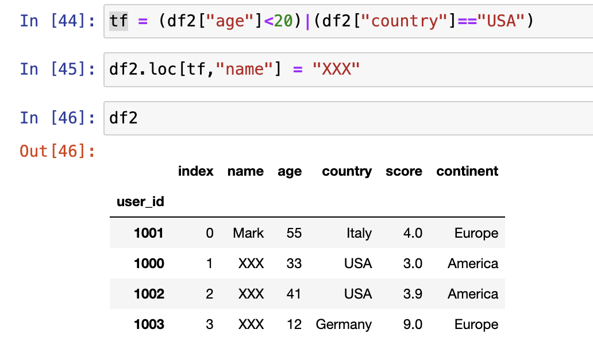The width and height of the screenshot is (593, 364).
Task: Click the age value 55
Action: tap(294, 233)
